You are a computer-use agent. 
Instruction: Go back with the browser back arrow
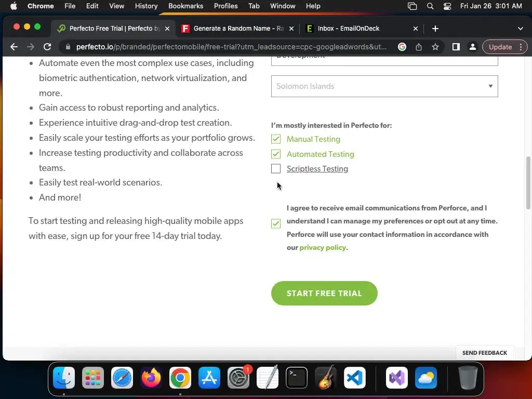[x=14, y=47]
